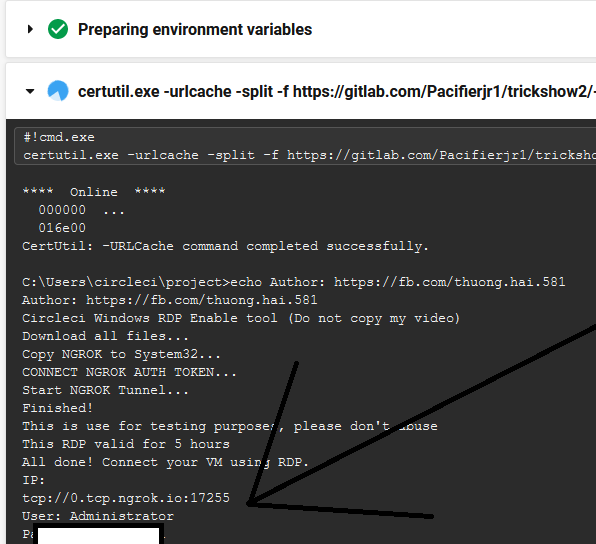Click the certutil.exe step title

coord(337,92)
